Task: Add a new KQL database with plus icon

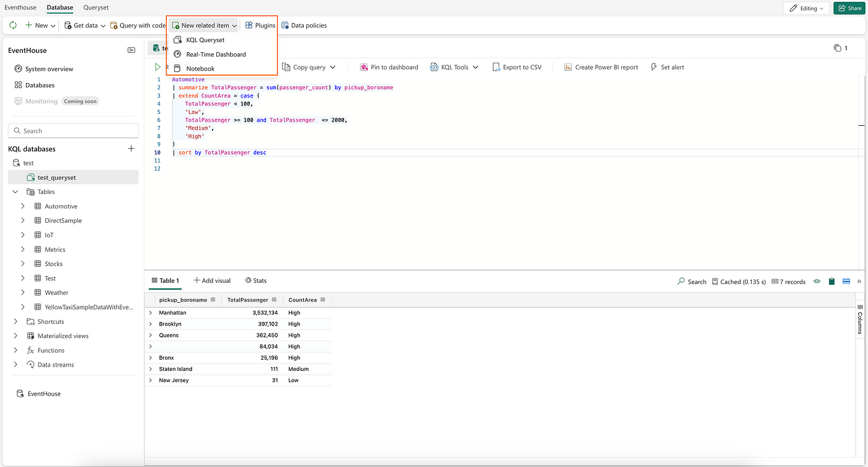Action: tap(131, 149)
